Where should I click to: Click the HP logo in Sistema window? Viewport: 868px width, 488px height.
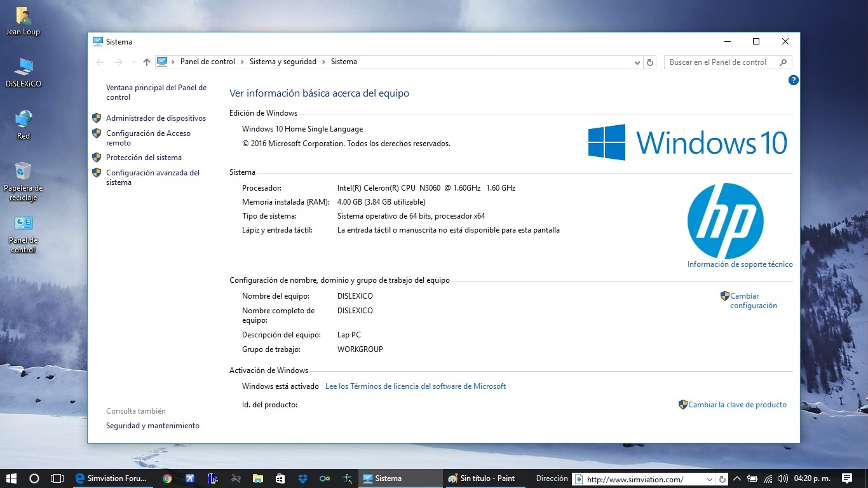(x=725, y=221)
